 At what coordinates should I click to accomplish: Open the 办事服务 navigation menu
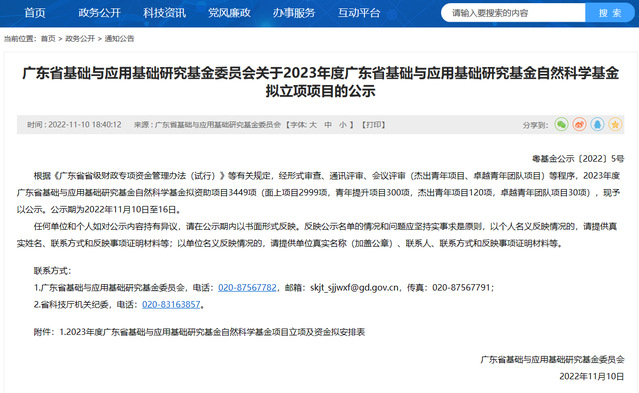coord(294,13)
